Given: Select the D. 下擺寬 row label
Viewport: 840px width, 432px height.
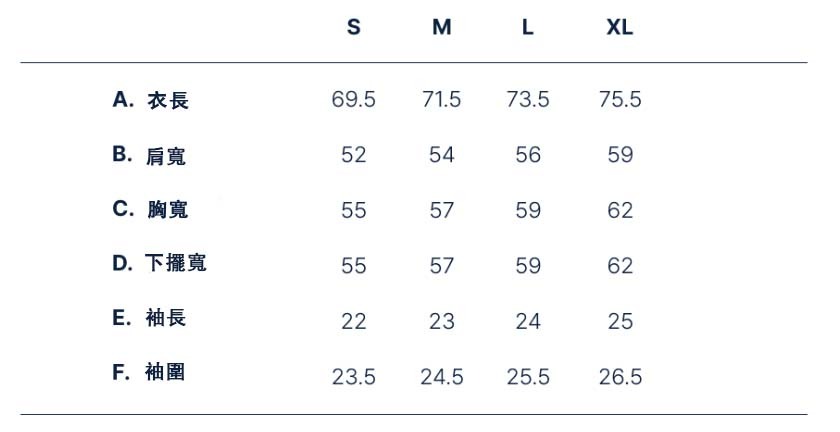Looking at the screenshot, I should tap(159, 263).
